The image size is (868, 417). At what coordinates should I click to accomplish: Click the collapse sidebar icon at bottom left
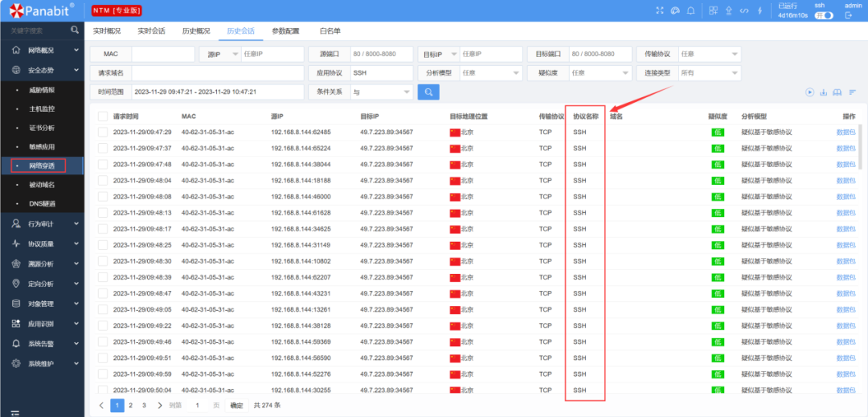(x=15, y=412)
